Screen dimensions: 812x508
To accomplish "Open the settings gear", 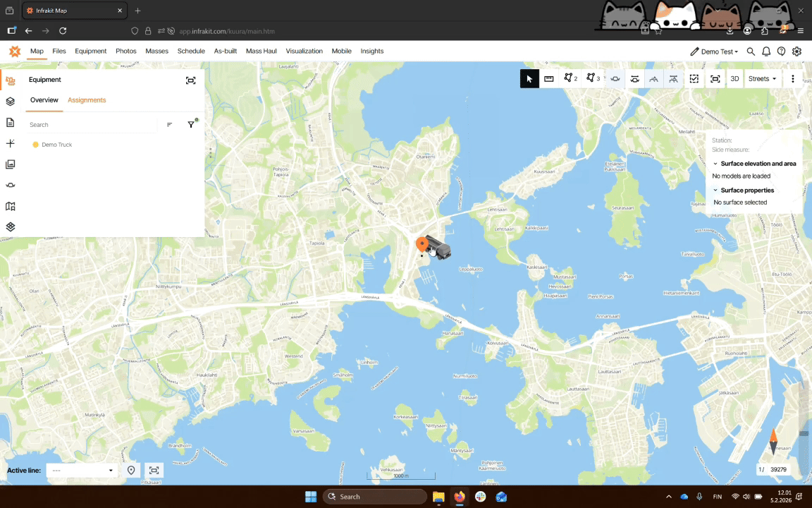I will tap(796, 52).
